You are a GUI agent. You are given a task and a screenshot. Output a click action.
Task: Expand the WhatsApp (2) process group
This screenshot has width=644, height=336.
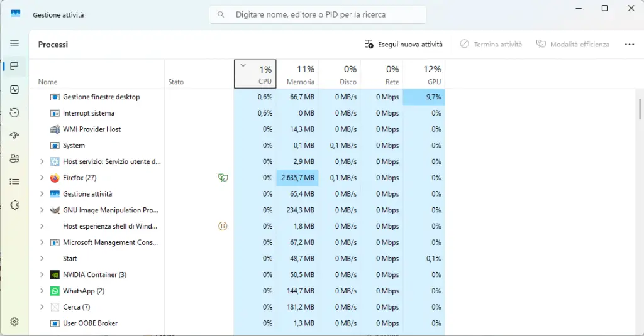click(x=42, y=291)
